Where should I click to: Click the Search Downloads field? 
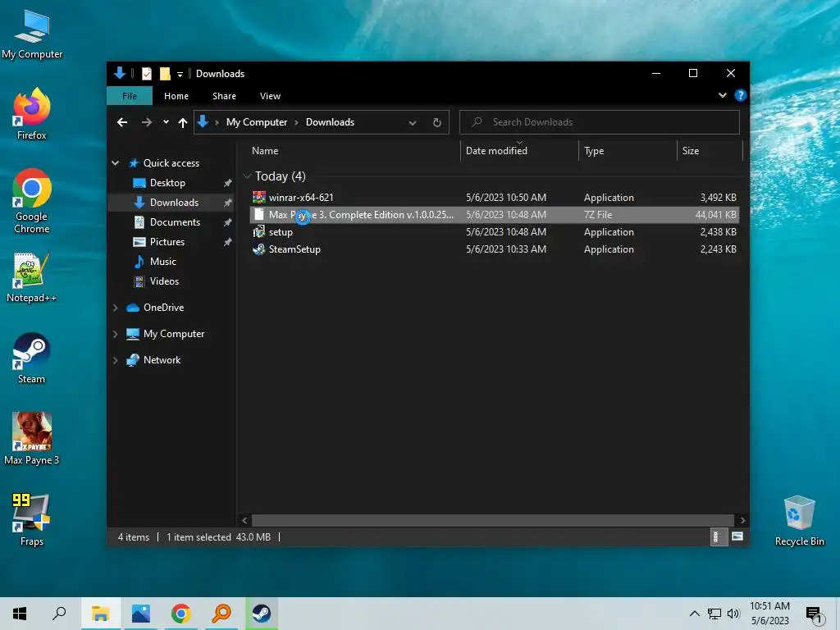click(x=600, y=122)
